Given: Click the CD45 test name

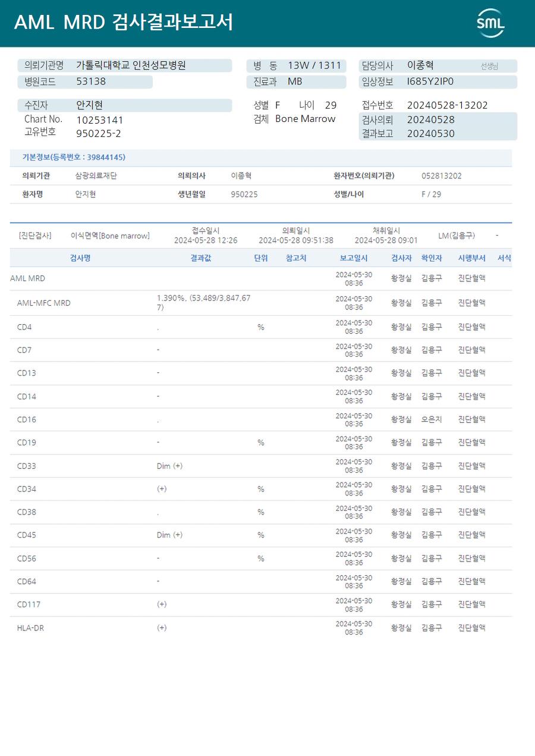Looking at the screenshot, I should pos(26,535).
